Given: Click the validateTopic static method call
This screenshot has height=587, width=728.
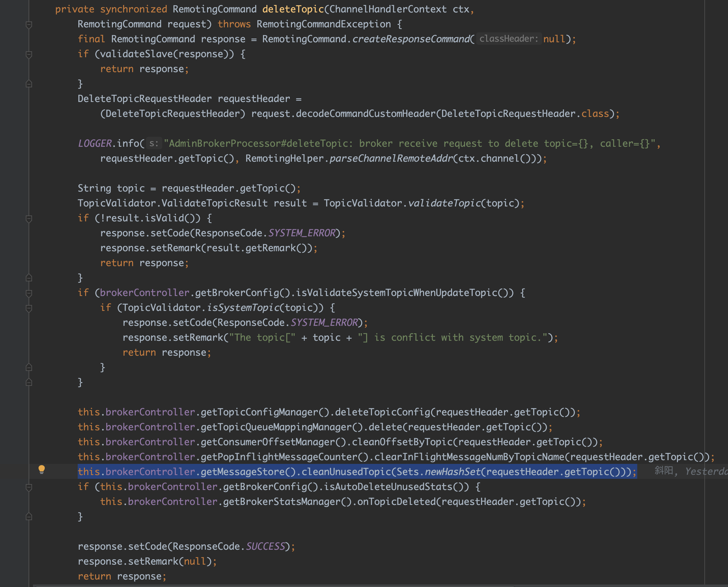Looking at the screenshot, I should 444,203.
